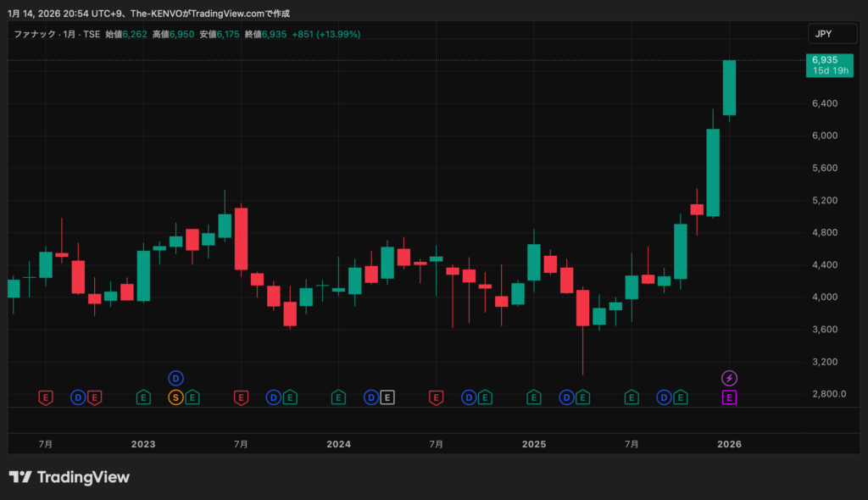
Task: Click the purple lightning bolt event icon
Action: coord(729,378)
